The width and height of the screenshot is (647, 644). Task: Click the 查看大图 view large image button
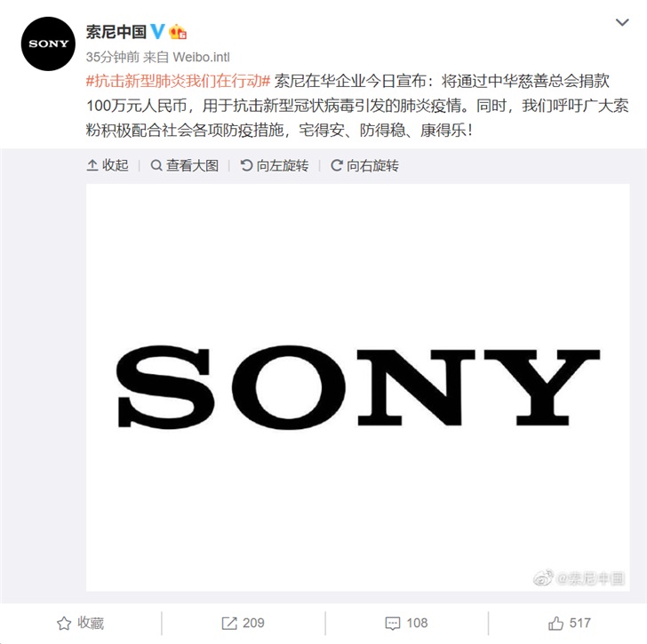[185, 165]
